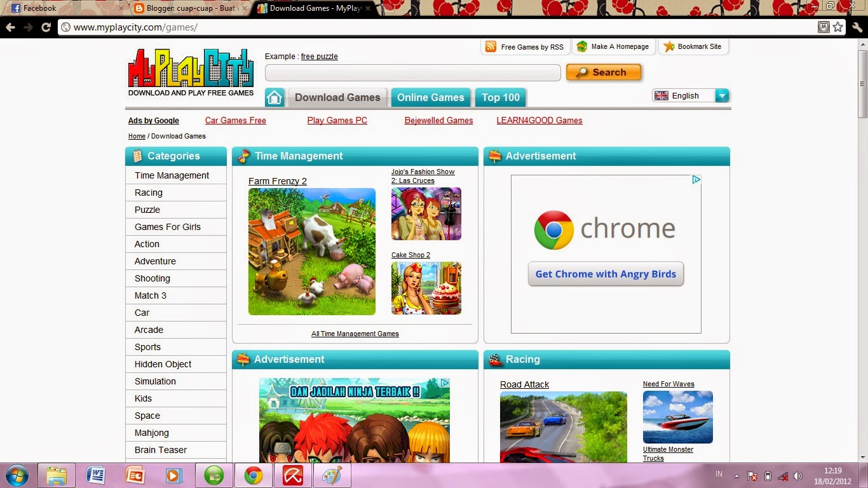Open the Ultimate Monster Trucks link
868x488 pixels.
[668, 454]
